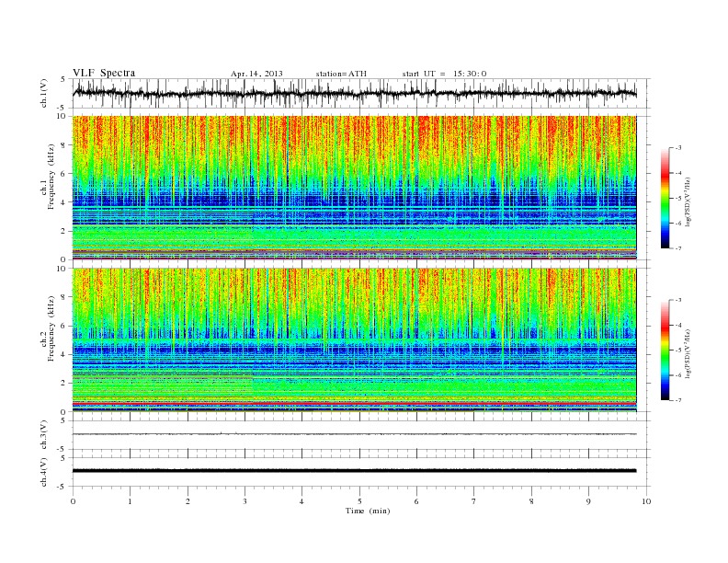Click the "ch.1(V)" waveform axis label
Screen dimensions: 728x563
click(43, 93)
